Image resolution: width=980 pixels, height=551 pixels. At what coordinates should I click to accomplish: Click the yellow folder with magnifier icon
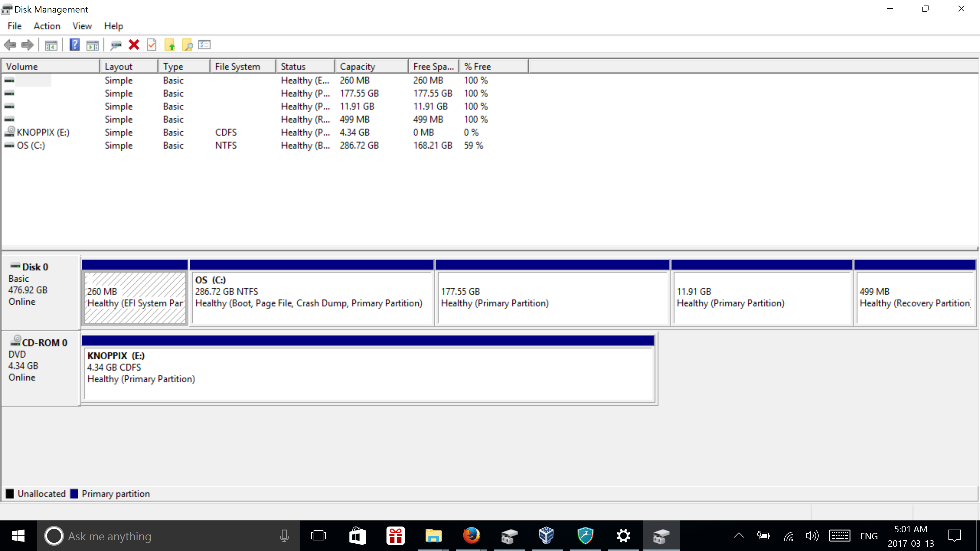187,45
